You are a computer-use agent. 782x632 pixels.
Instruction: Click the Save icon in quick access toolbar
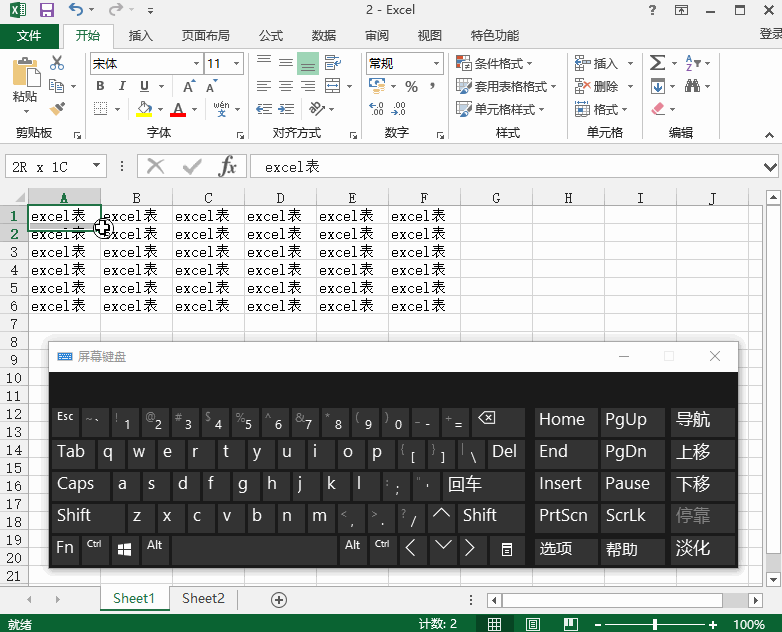click(x=46, y=11)
